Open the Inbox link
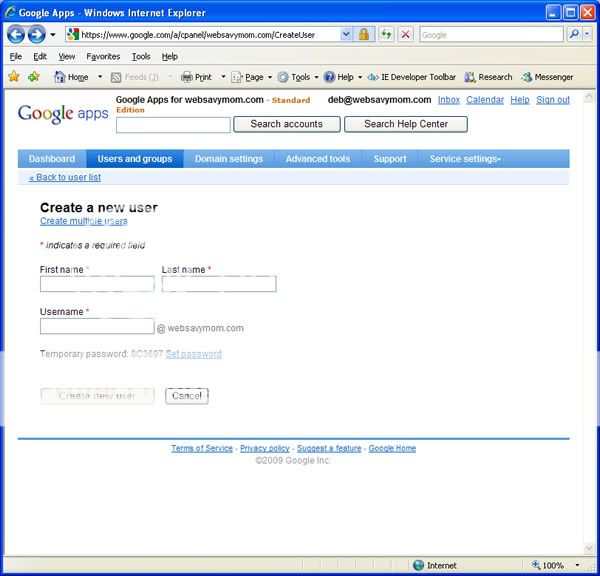 coord(448,100)
